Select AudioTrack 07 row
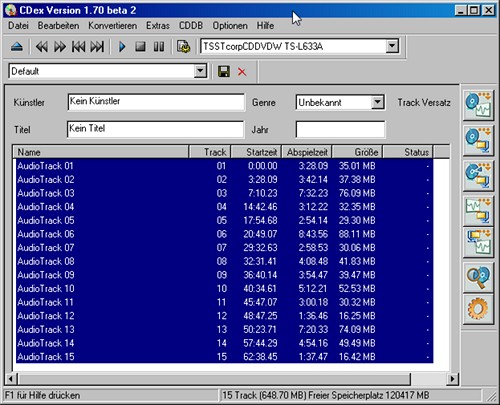The image size is (500, 405). pyautogui.click(x=224, y=248)
